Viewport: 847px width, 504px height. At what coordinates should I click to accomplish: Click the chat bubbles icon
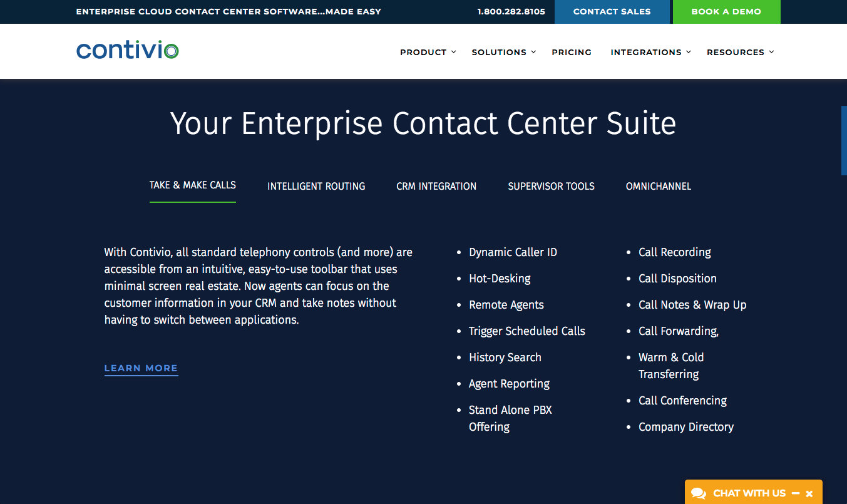click(x=699, y=493)
